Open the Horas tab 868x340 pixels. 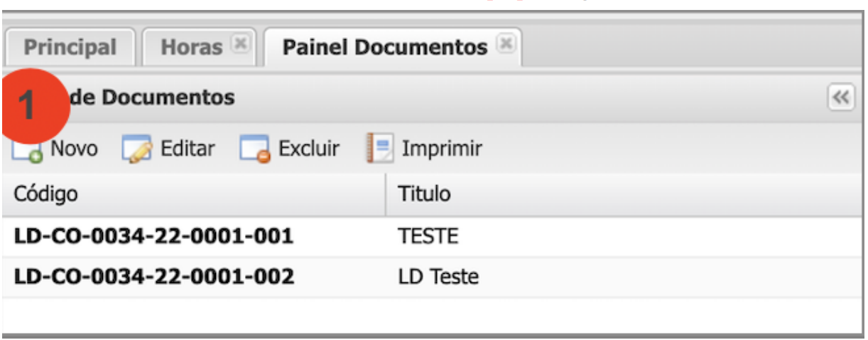click(192, 48)
